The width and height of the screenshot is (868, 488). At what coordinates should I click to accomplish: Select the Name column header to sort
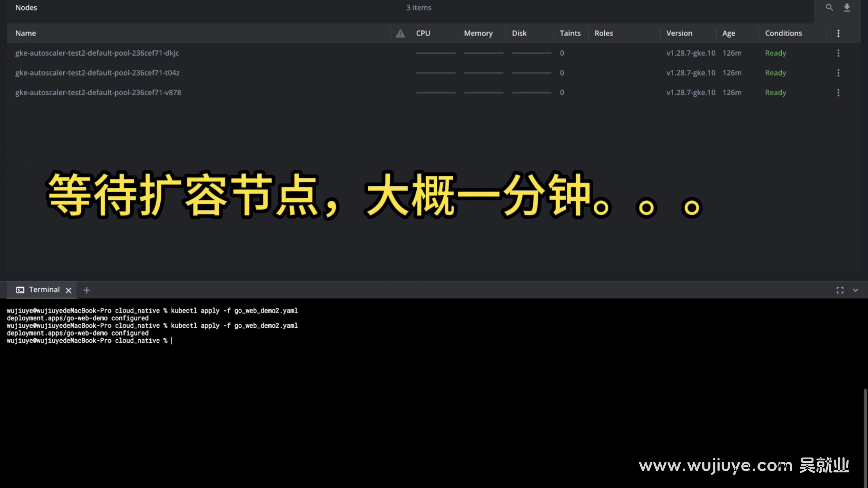pyautogui.click(x=25, y=33)
